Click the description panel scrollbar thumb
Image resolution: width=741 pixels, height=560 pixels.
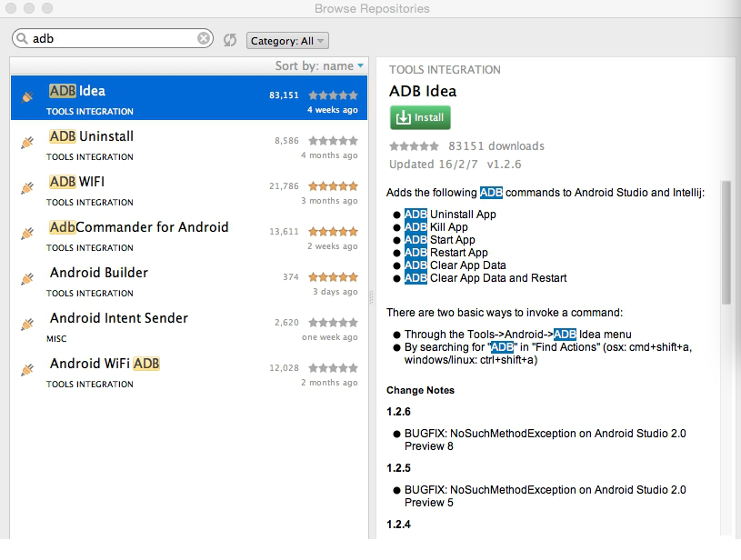[726, 242]
